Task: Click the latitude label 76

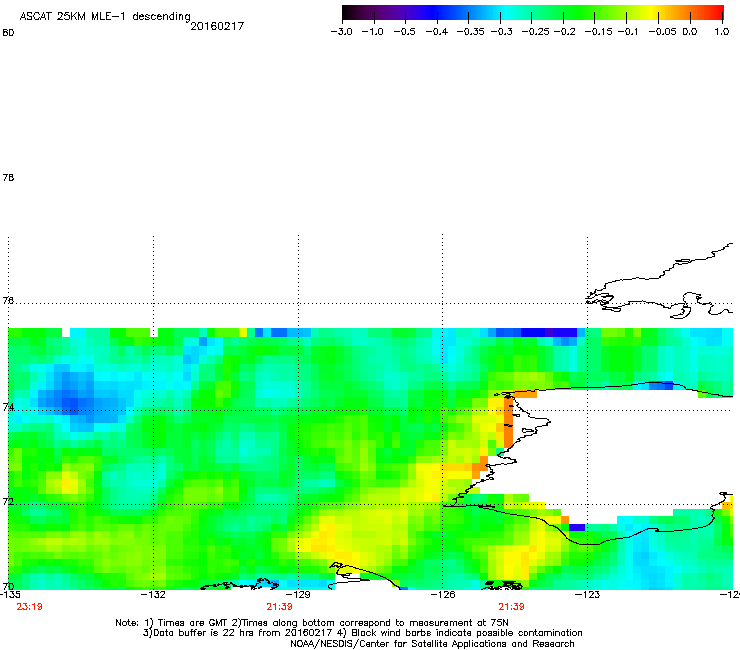Action: tap(8, 300)
